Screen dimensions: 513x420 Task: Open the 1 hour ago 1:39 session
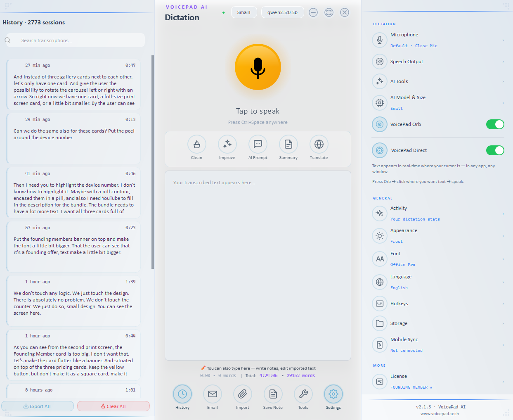pos(73,301)
